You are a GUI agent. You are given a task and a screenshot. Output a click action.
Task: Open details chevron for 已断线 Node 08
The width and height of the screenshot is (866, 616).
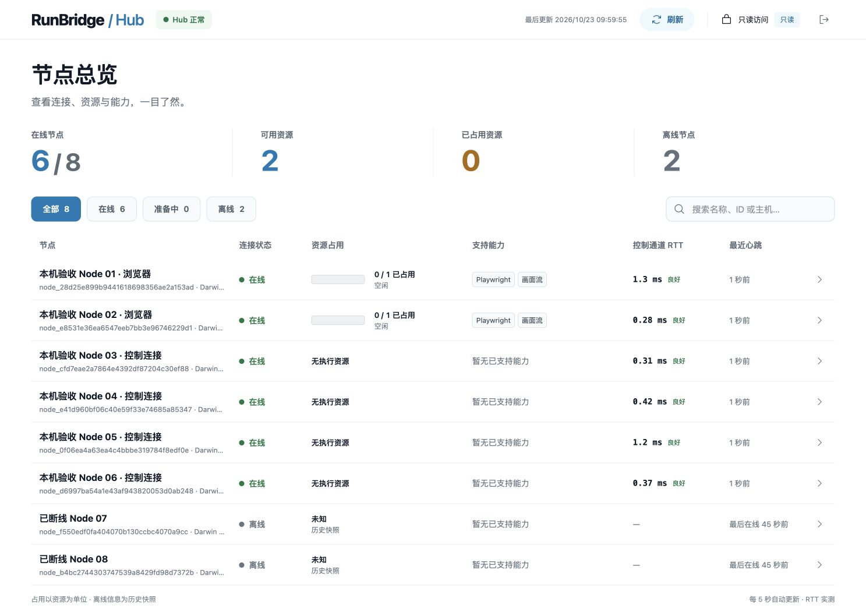(819, 565)
